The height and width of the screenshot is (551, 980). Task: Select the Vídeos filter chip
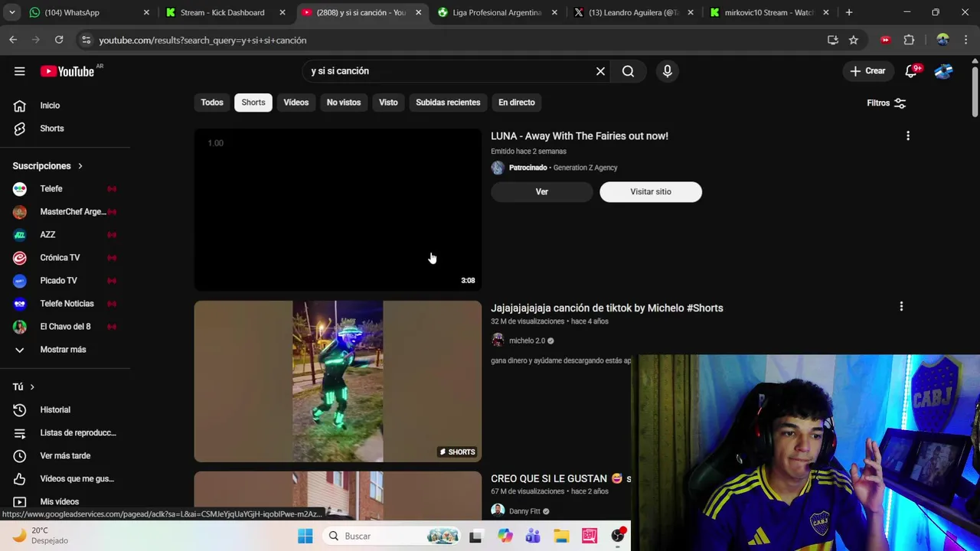pyautogui.click(x=296, y=103)
